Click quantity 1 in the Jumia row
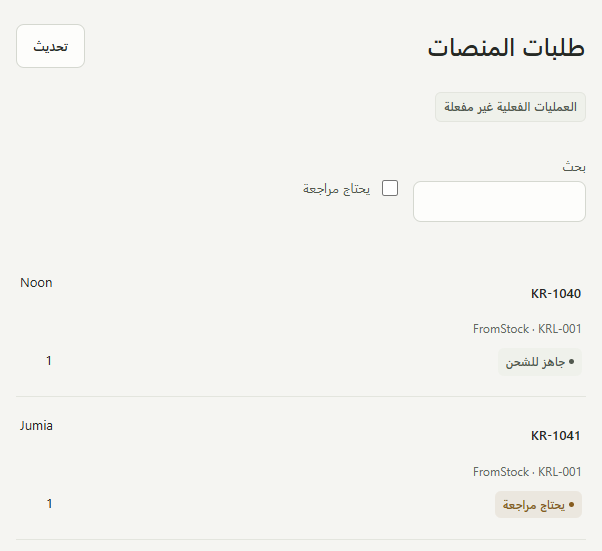 [49, 503]
